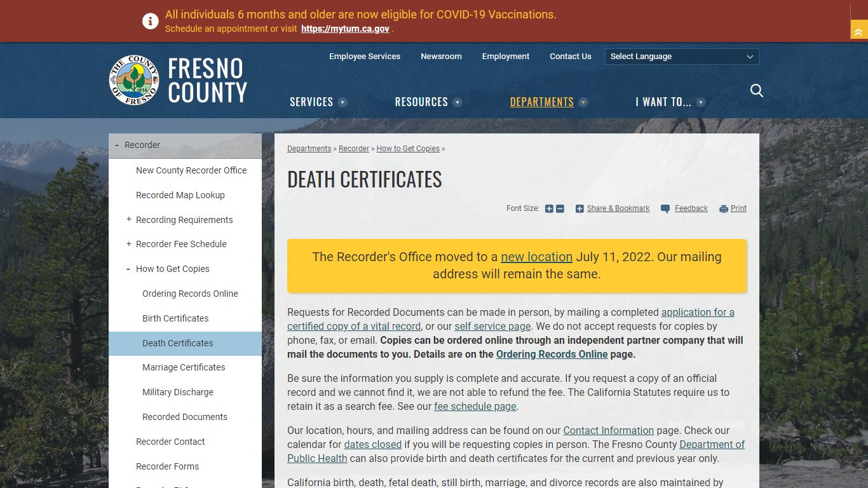This screenshot has height=488, width=868.
Task: Select Recorded Documents in sidebar
Action: (185, 417)
